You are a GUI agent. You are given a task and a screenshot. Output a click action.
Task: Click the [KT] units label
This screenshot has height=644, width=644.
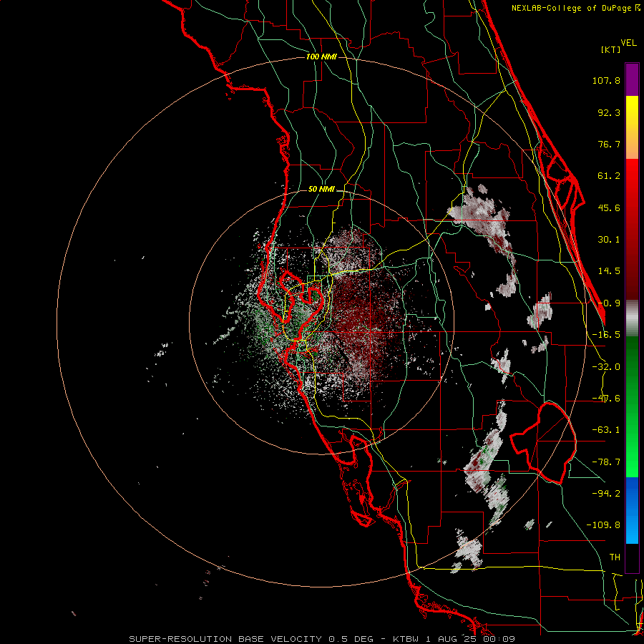point(611,49)
